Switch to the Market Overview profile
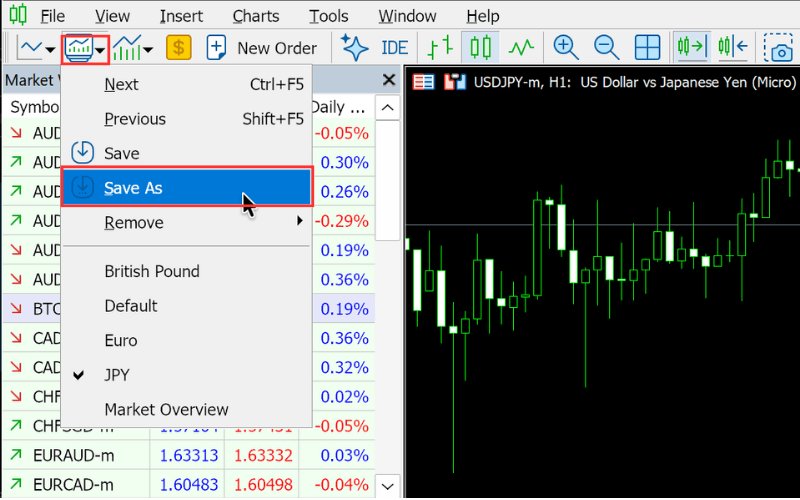 coord(187,409)
